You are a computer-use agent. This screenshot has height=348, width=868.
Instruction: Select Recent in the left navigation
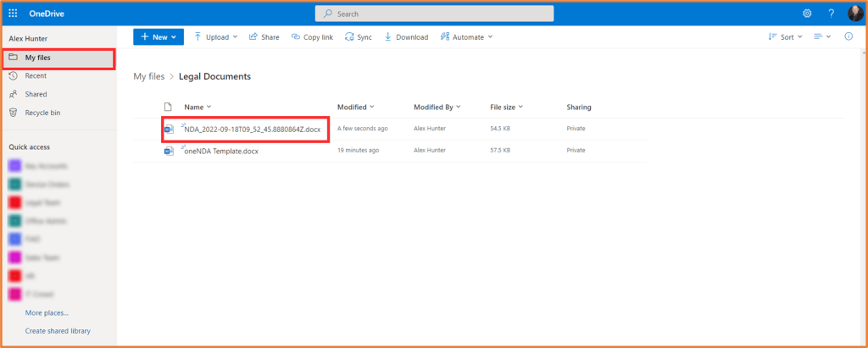pyautogui.click(x=36, y=76)
